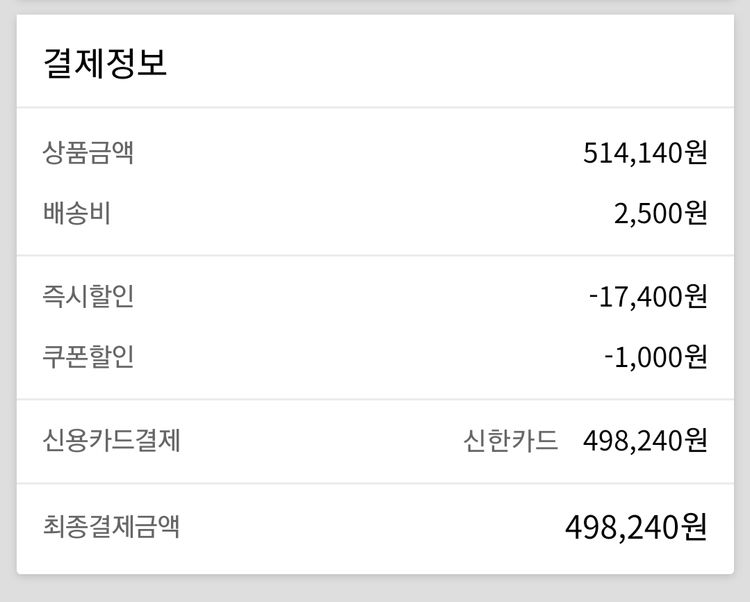Click the 상품금액 label
750x602 pixels.
(x=88, y=153)
